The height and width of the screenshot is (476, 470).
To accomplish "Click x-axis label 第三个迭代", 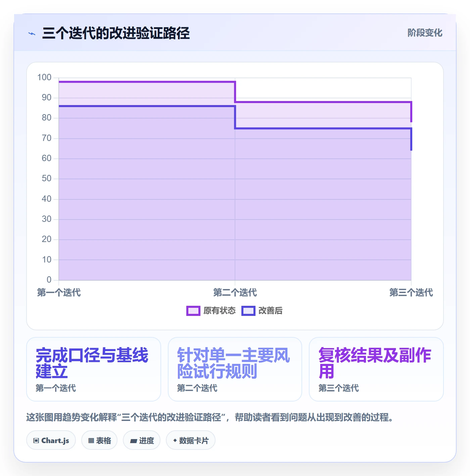I will tap(411, 293).
